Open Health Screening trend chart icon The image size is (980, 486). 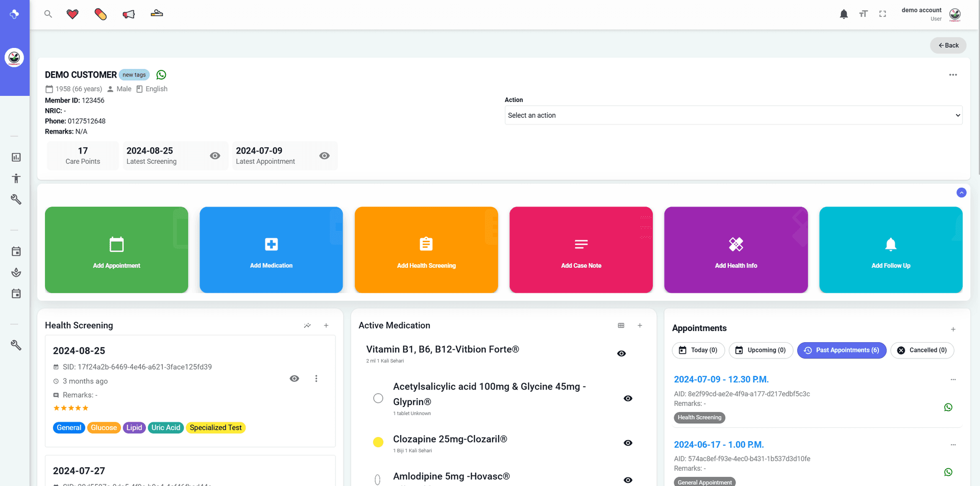(x=307, y=325)
